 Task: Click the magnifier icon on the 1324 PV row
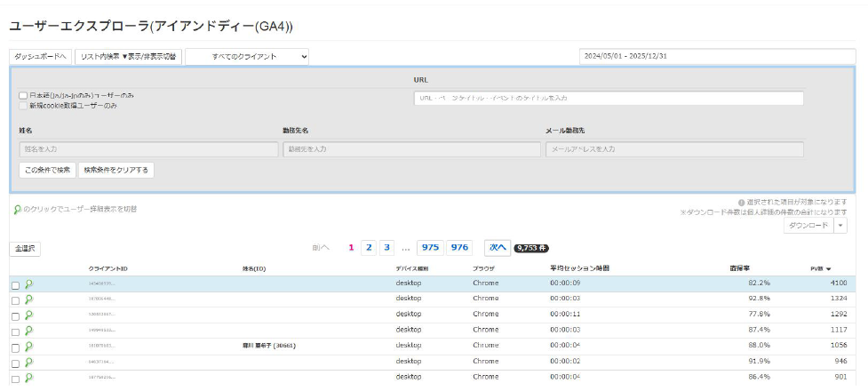point(29,299)
